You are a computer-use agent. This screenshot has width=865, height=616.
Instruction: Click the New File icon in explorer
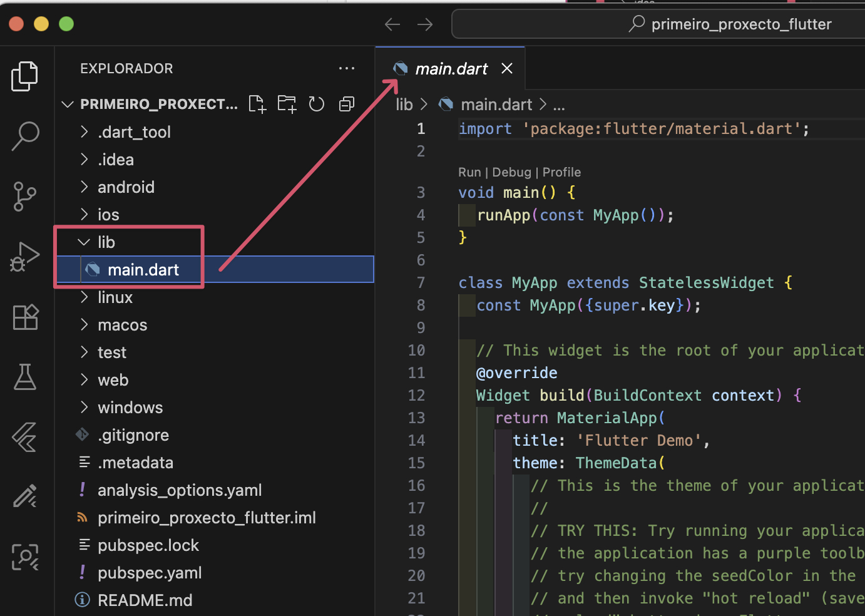(x=257, y=104)
